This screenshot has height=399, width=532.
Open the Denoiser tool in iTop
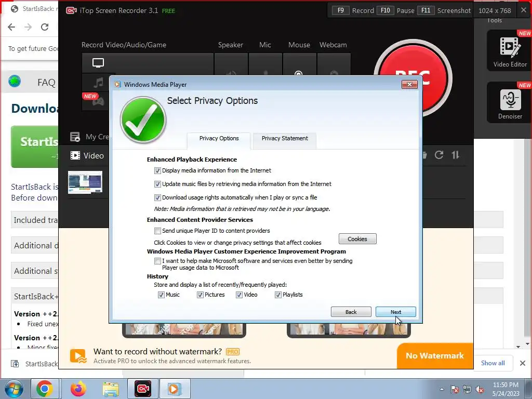510,102
